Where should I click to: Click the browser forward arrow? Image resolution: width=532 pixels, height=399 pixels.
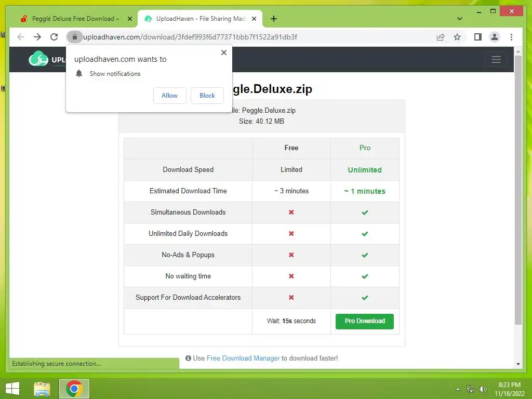pyautogui.click(x=37, y=37)
